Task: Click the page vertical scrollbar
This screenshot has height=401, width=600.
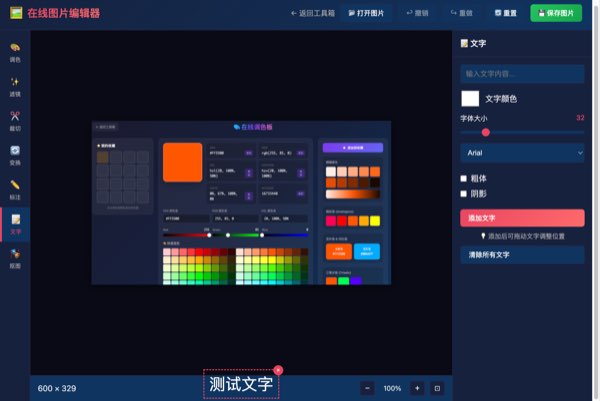Action: pos(595,200)
